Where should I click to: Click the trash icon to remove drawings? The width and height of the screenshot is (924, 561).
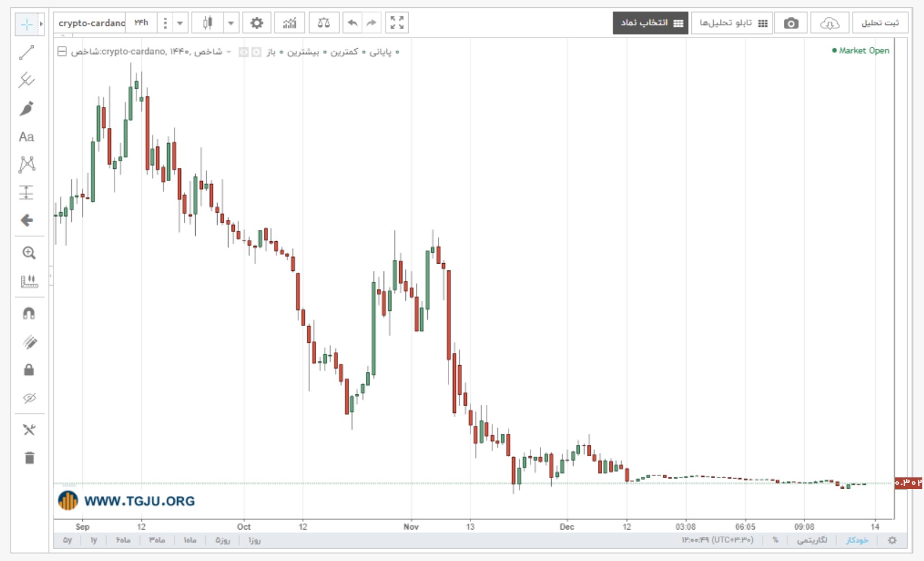(29, 458)
